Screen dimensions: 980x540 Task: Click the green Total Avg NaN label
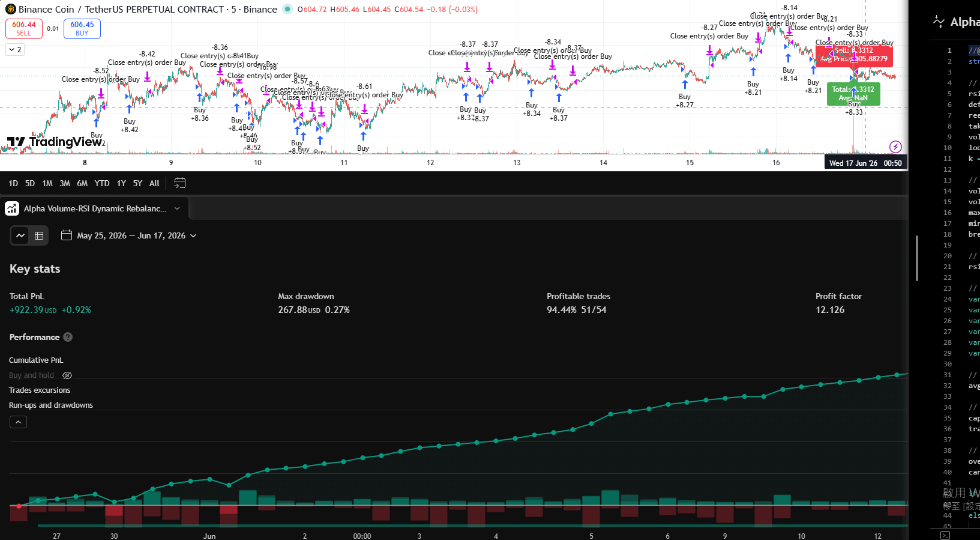853,94
